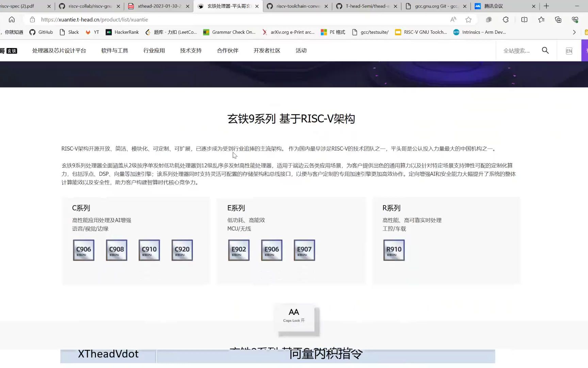Close the gcc.gnu.org Git tab
This screenshot has height=368, width=588.
(464, 6)
